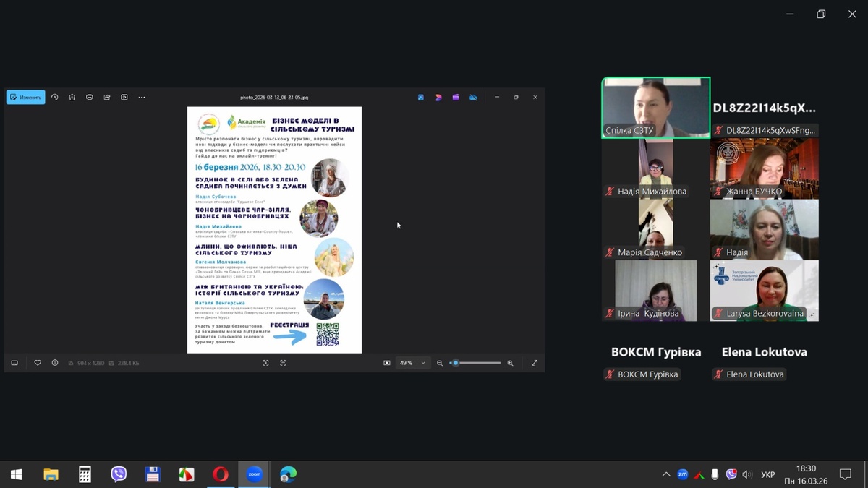The height and width of the screenshot is (488, 868).
Task: Switch the УКР keyboard language indicator
Action: coord(768,475)
